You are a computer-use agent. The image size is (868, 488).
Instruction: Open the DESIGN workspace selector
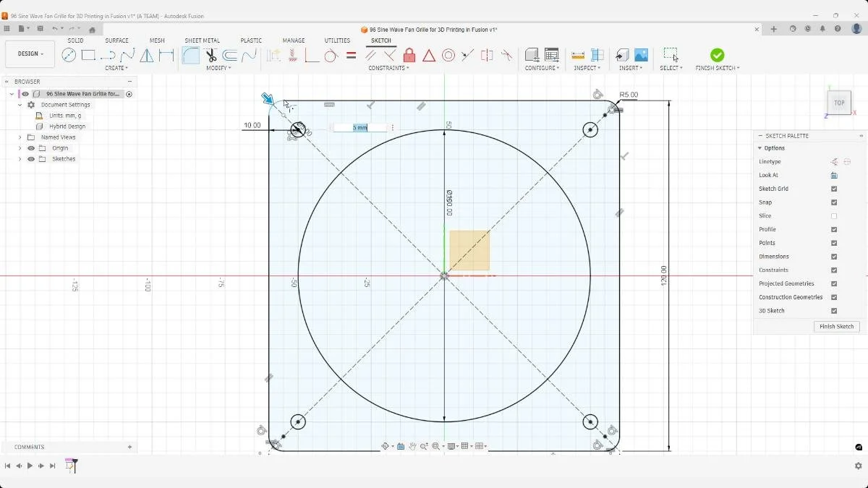(30, 53)
